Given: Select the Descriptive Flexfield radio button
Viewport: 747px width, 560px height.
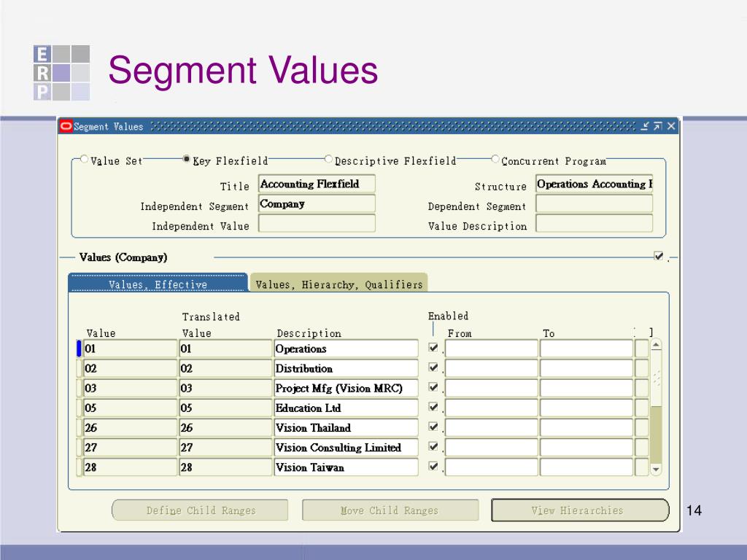Looking at the screenshot, I should pos(328,159).
